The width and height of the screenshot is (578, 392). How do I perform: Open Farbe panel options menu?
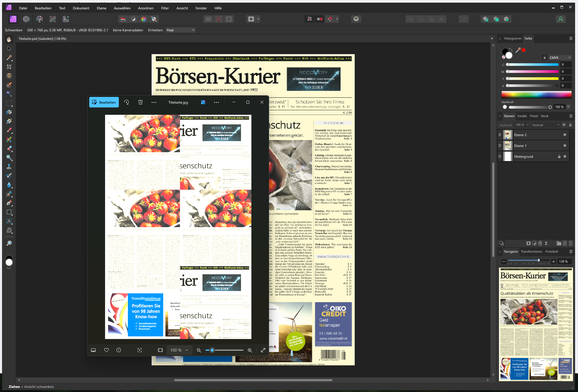pos(571,38)
